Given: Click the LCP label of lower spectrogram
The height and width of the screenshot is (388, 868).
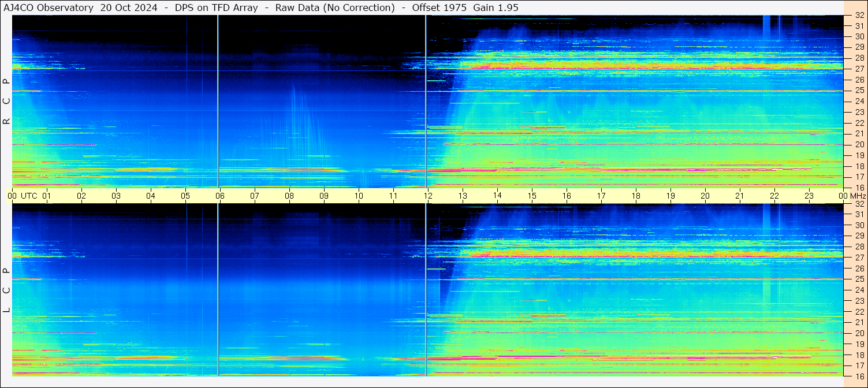Looking at the screenshot, I should (x=6, y=290).
